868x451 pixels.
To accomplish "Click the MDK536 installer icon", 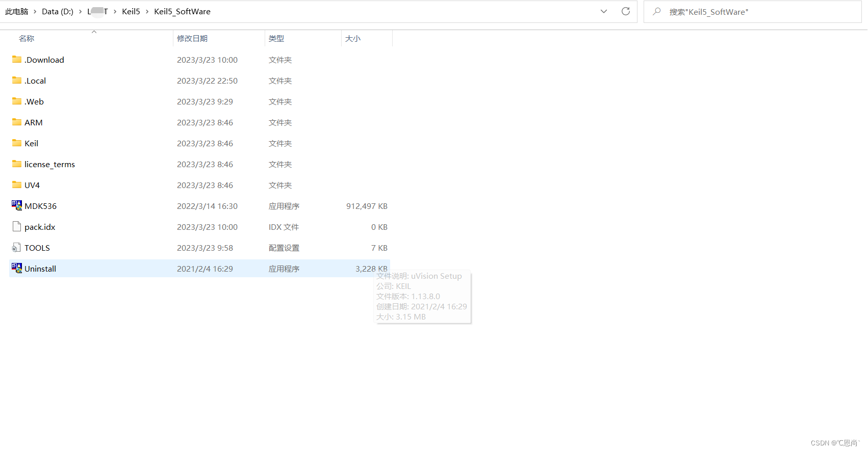I will point(17,205).
